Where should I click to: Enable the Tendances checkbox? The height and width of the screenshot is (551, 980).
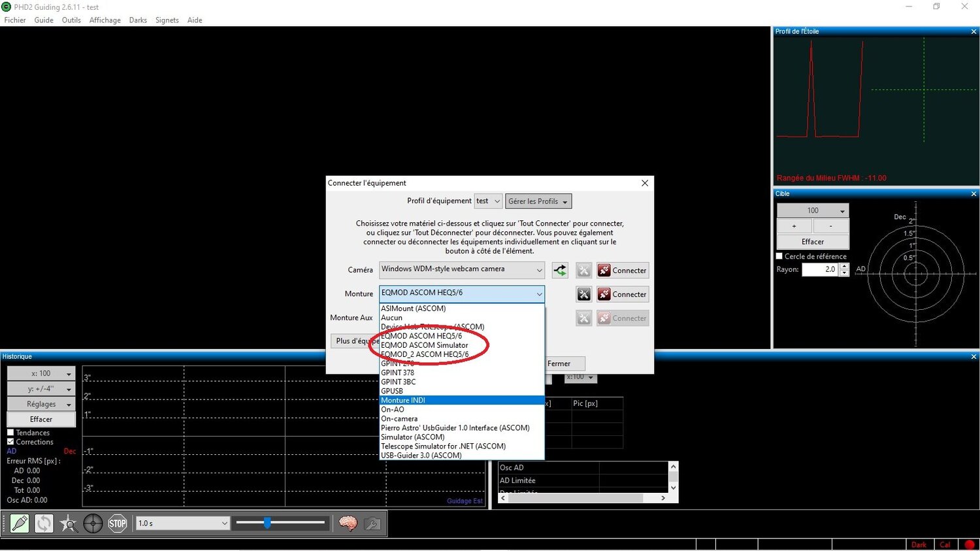pos(10,433)
